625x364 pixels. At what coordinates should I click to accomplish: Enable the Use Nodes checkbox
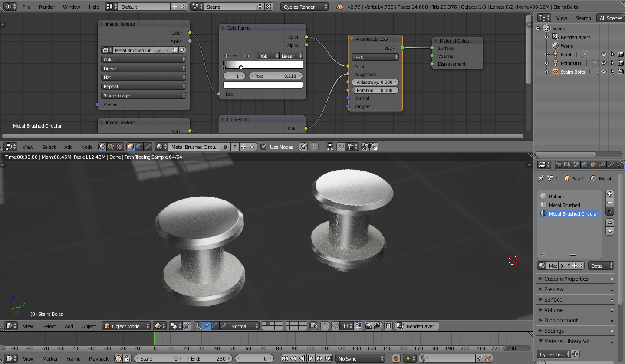tap(263, 147)
